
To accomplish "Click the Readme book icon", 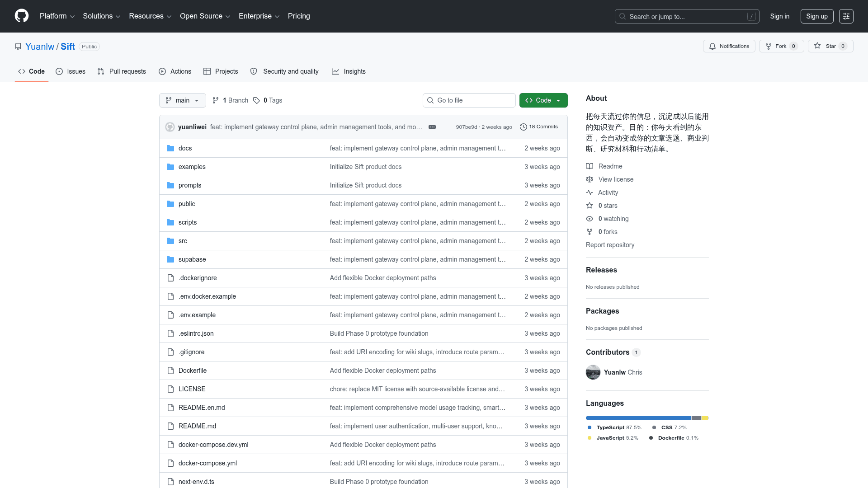I will [590, 166].
